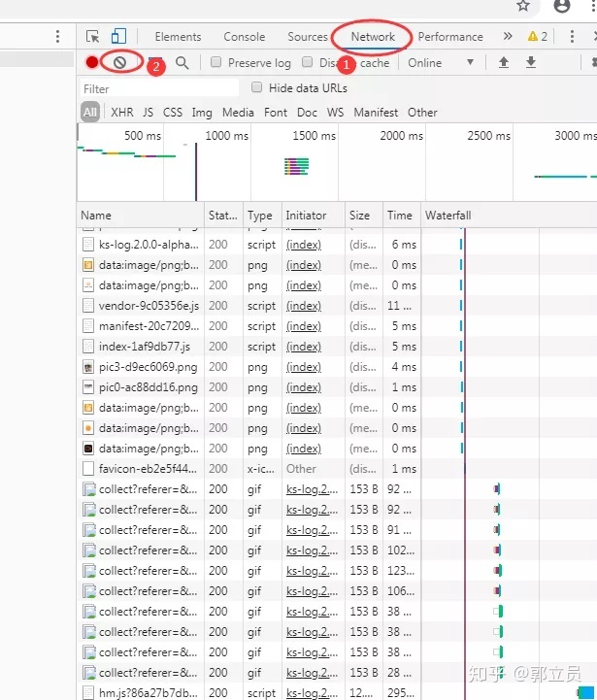Filter requests by WS
597x700 pixels.
(x=335, y=112)
